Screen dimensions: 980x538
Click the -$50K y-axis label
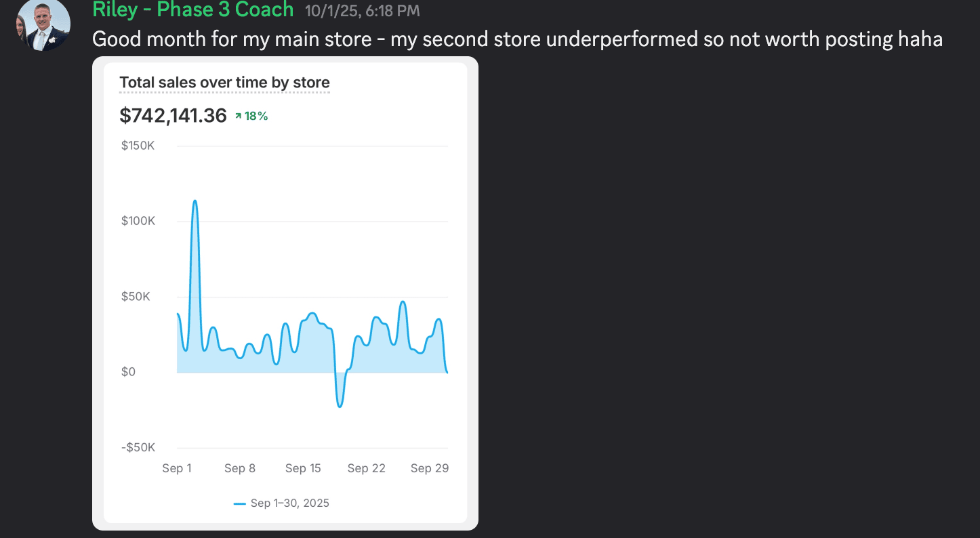[138, 447]
